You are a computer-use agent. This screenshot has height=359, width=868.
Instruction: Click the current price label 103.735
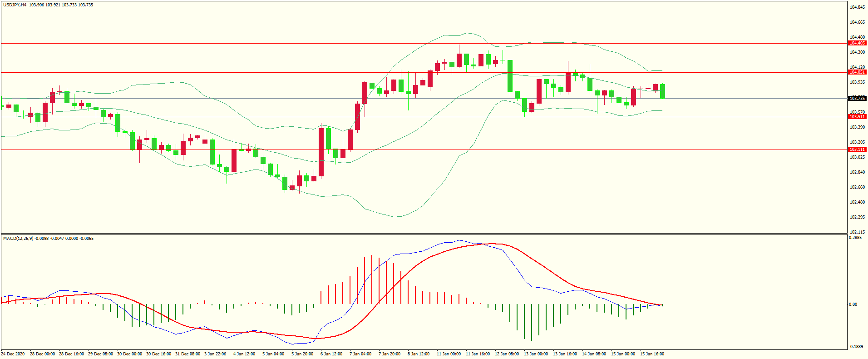[857, 99]
